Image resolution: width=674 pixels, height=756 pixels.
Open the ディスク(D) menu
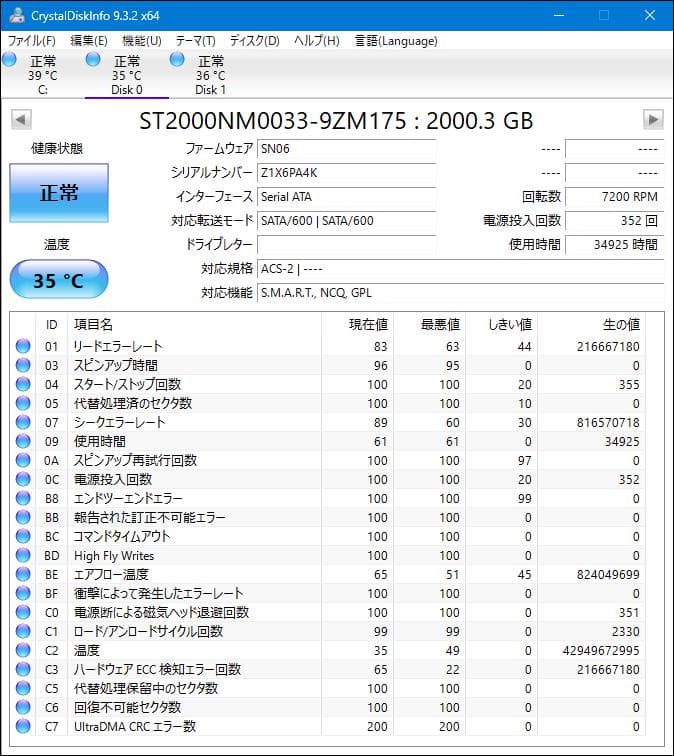[255, 40]
